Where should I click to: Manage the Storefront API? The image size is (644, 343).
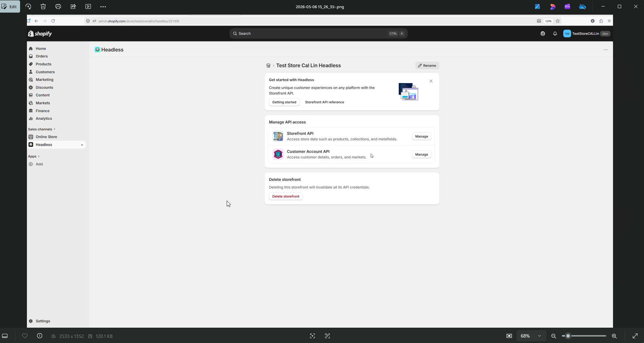pos(421,136)
